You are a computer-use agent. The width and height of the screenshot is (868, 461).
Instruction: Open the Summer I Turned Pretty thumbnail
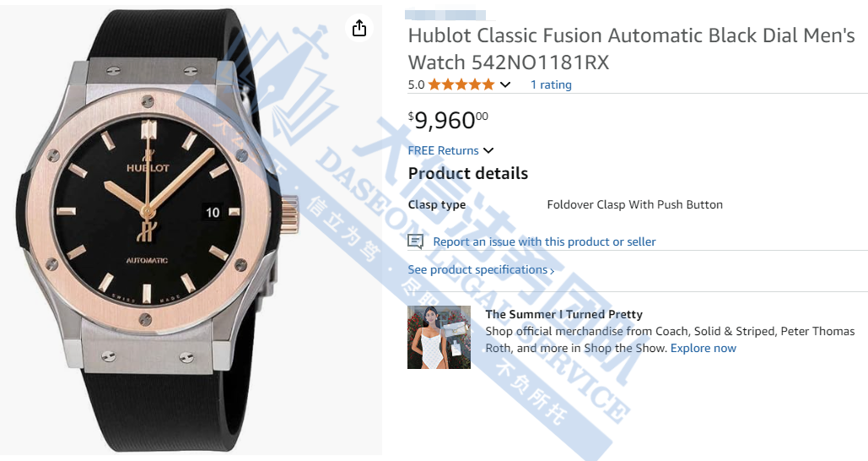[x=439, y=337]
